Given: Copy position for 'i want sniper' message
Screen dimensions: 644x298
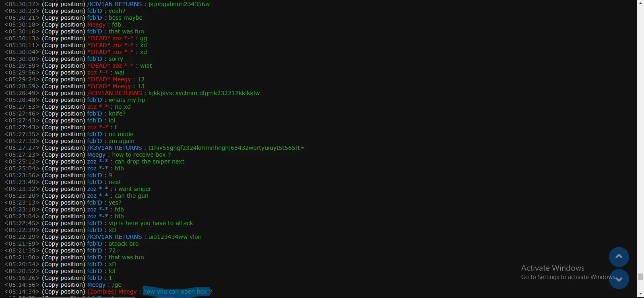Looking at the screenshot, I should (64, 189).
